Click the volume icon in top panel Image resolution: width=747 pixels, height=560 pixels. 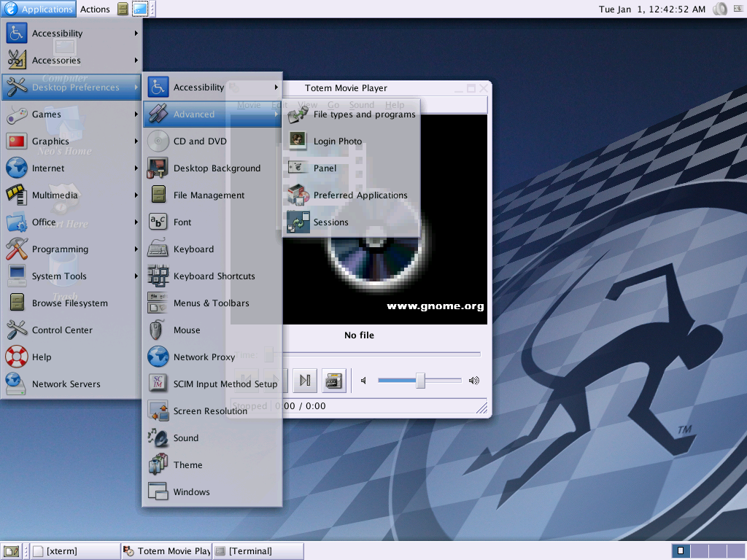720,9
